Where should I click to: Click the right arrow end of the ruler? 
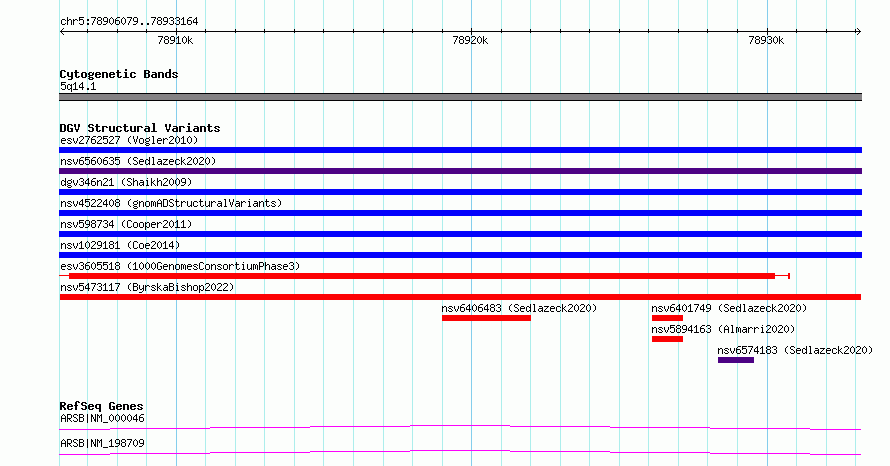[x=858, y=32]
